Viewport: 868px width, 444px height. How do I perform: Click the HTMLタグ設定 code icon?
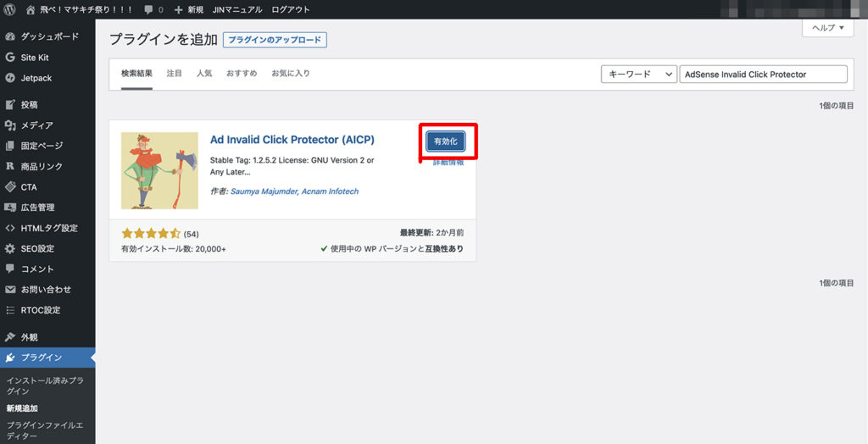click(9, 228)
